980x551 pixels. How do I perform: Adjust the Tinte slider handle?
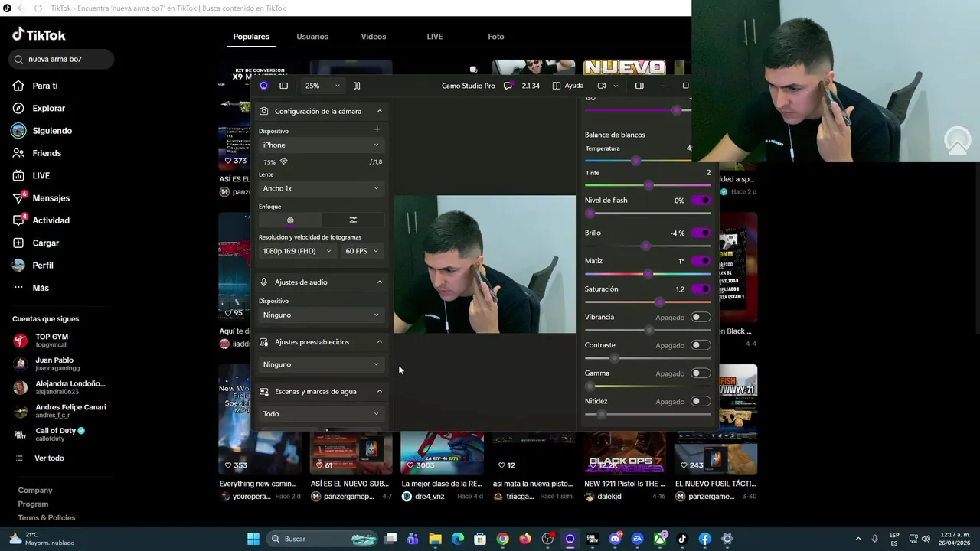point(649,185)
